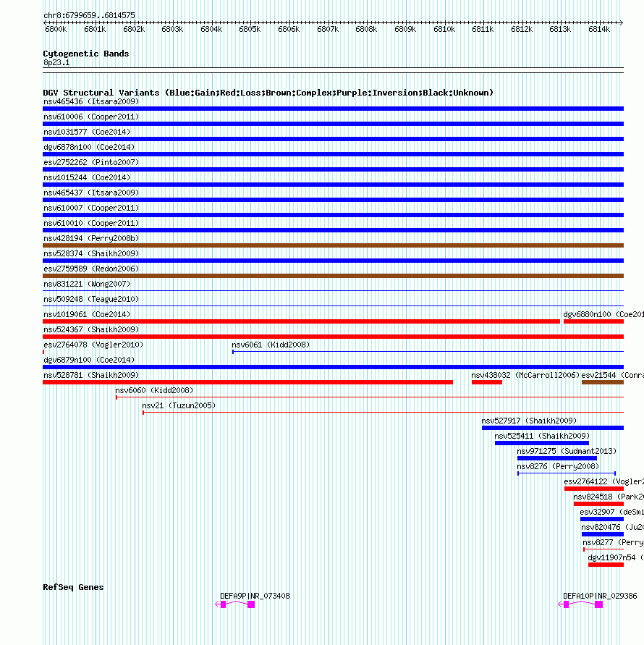Select red bar under dgv11907n54

coord(606,565)
